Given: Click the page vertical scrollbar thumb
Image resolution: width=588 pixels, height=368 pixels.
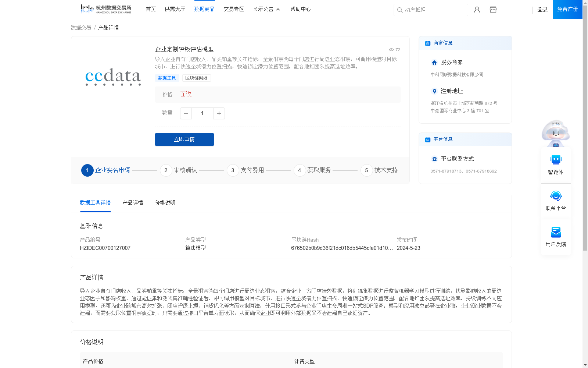Looking at the screenshot, I should 585,128.
